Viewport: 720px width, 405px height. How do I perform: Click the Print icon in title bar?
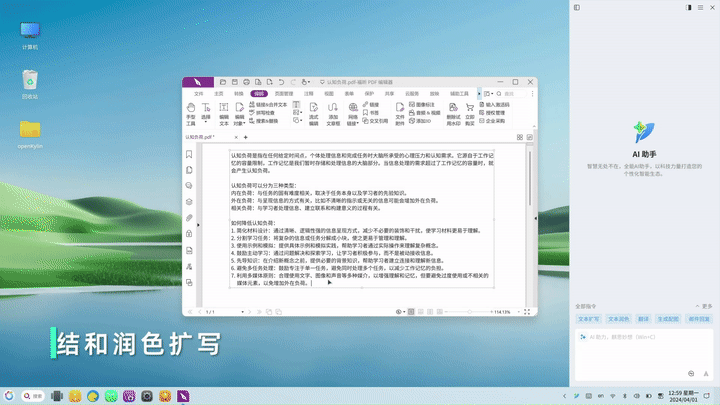click(x=246, y=82)
